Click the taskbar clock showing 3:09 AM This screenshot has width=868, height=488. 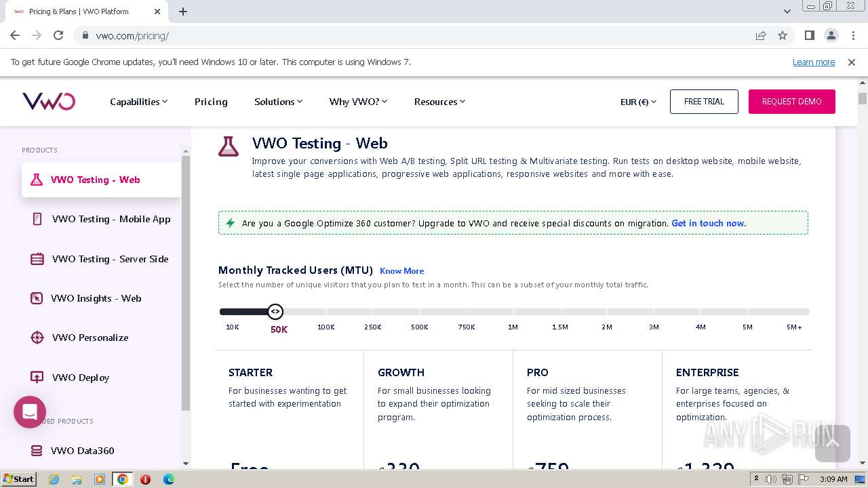pos(833,479)
